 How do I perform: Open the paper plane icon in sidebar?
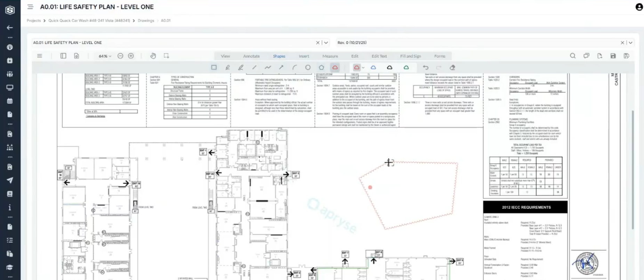pyautogui.click(x=10, y=180)
